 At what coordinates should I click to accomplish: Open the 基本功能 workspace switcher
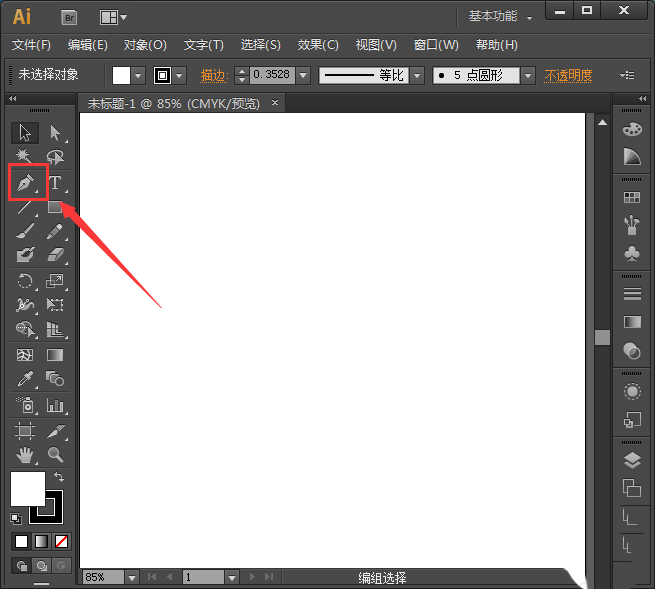click(500, 17)
